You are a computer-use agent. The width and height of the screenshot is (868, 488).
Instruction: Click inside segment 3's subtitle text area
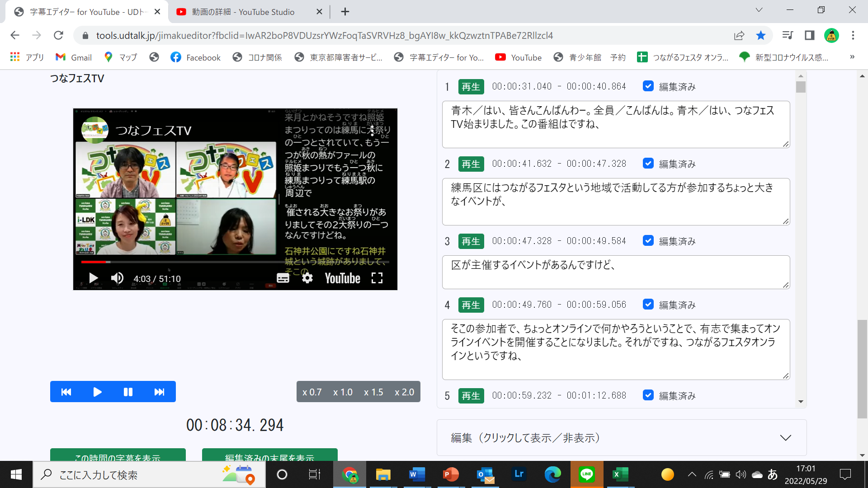click(x=615, y=271)
